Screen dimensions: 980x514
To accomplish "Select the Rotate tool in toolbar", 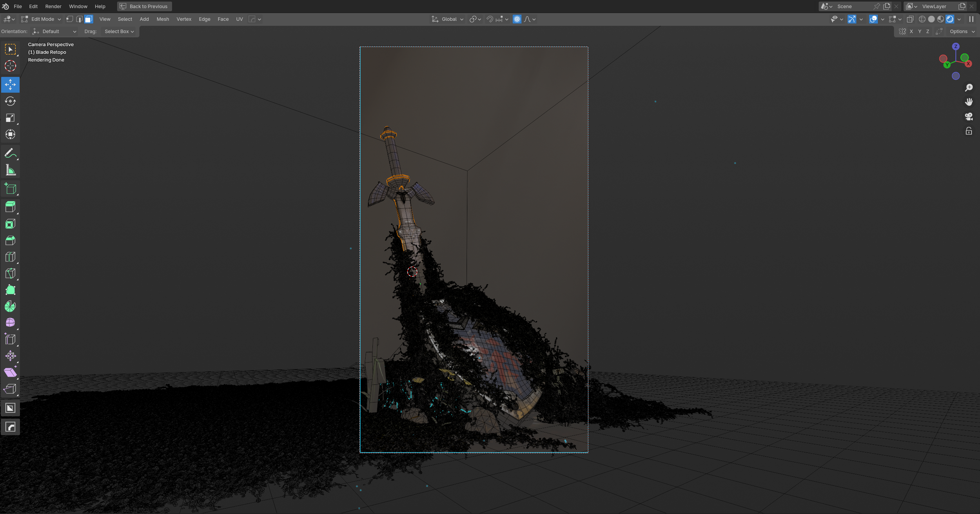I will pos(10,101).
